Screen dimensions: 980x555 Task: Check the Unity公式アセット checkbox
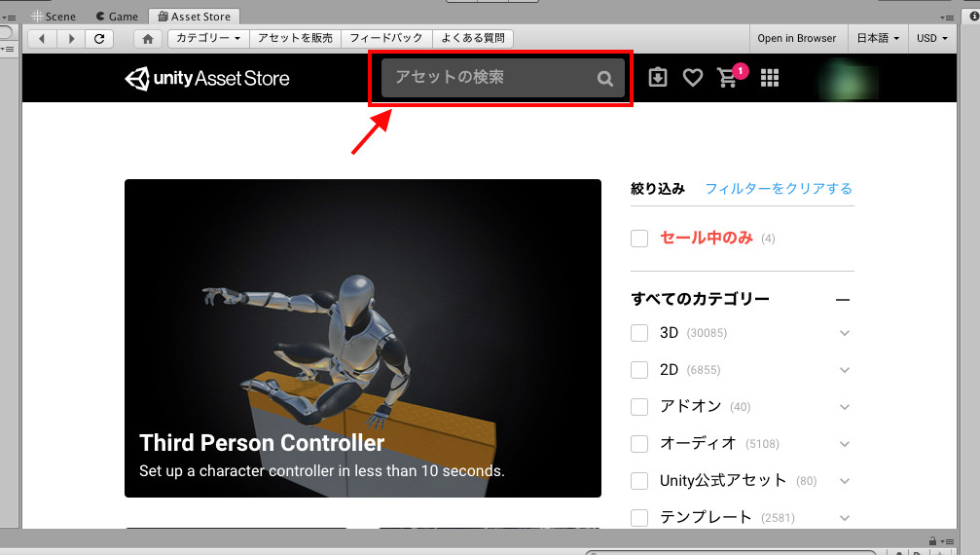point(639,481)
